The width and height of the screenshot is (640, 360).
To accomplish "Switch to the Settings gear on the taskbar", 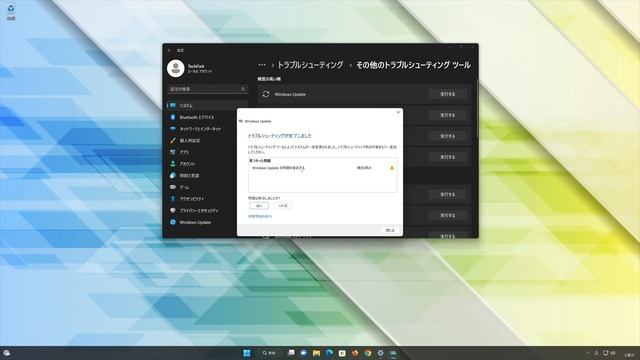I will coord(380,353).
